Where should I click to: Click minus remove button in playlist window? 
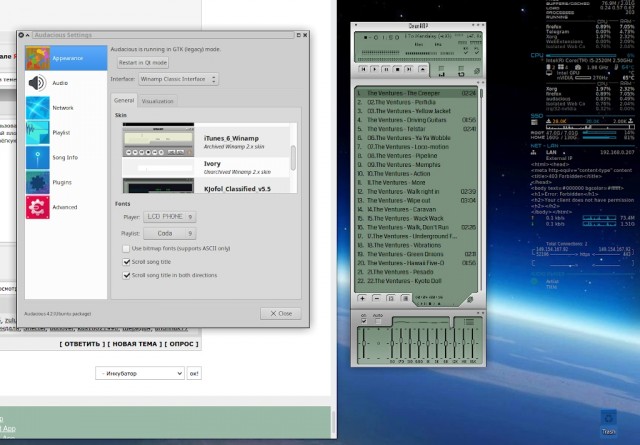377,298
